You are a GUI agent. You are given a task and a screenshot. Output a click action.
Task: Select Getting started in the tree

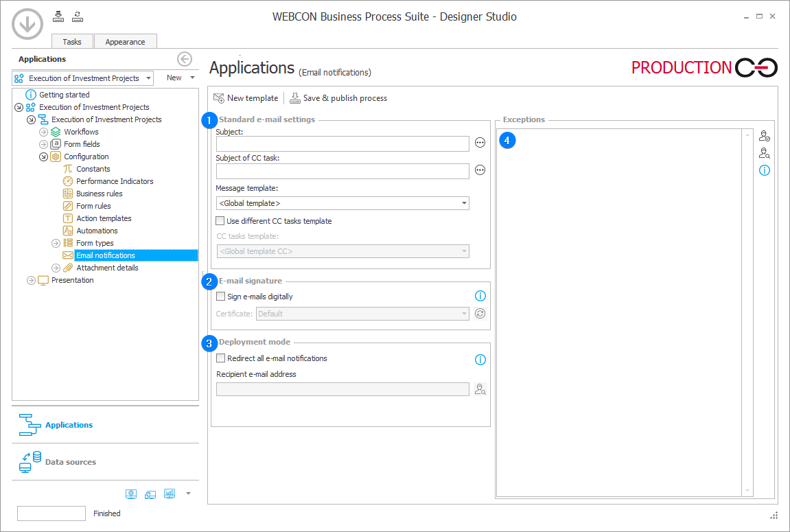64,95
